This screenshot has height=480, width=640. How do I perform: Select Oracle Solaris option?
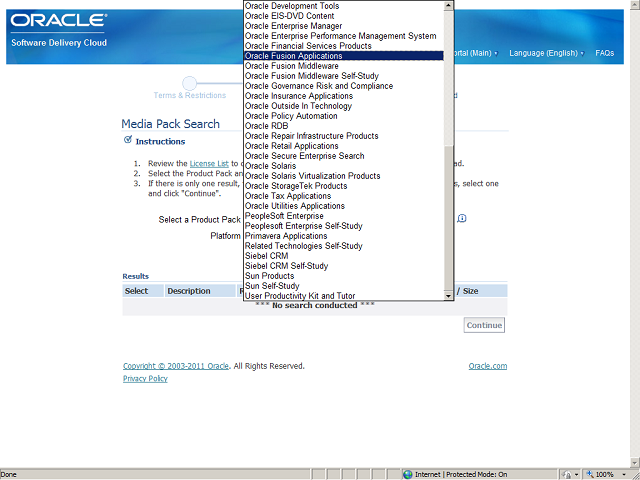(344, 166)
